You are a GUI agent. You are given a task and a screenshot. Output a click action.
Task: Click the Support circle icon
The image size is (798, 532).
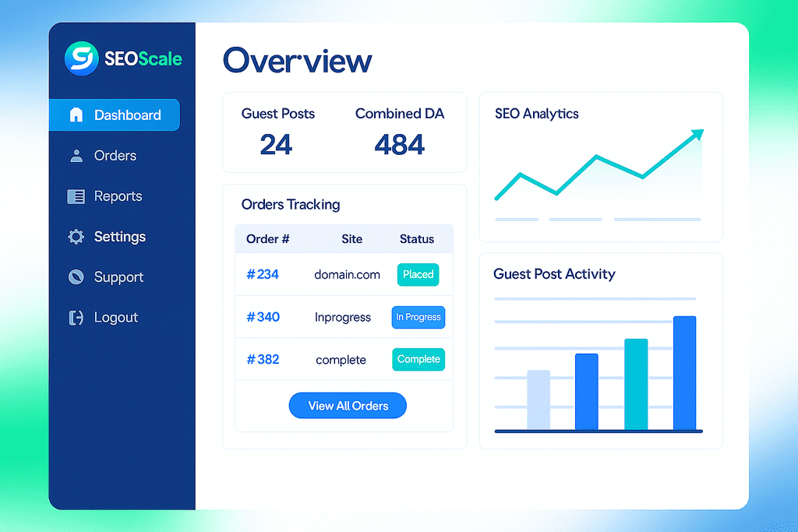pos(76,277)
